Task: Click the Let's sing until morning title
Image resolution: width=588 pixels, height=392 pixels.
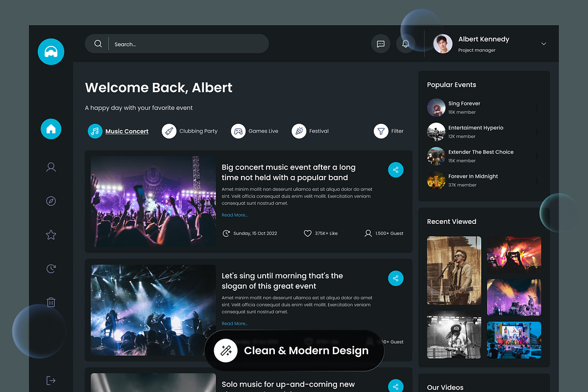Action: [282, 281]
